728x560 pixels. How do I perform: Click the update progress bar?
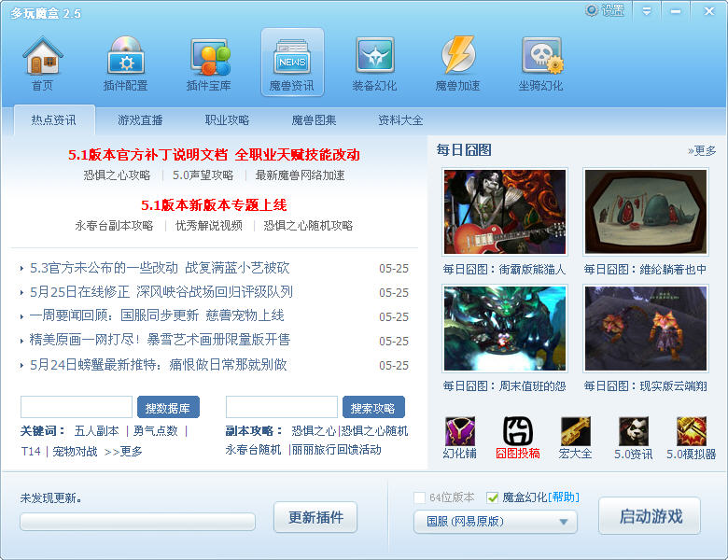pos(137,522)
